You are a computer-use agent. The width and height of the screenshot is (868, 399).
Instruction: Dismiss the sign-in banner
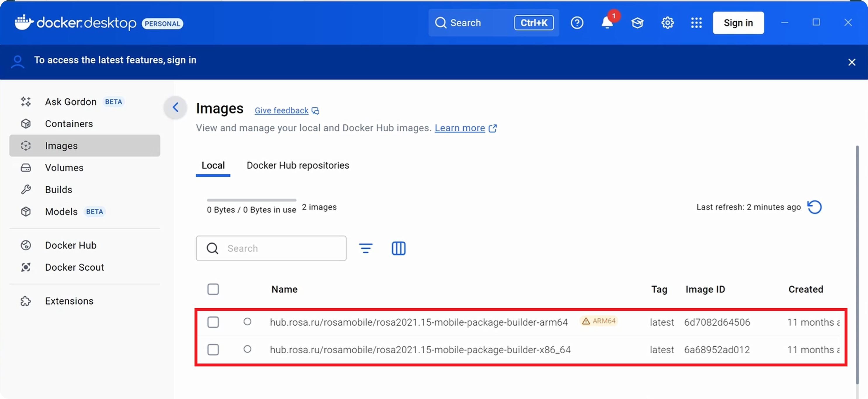pyautogui.click(x=851, y=62)
